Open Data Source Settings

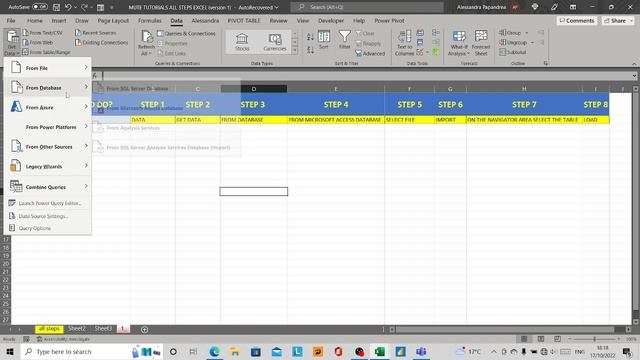48,216
